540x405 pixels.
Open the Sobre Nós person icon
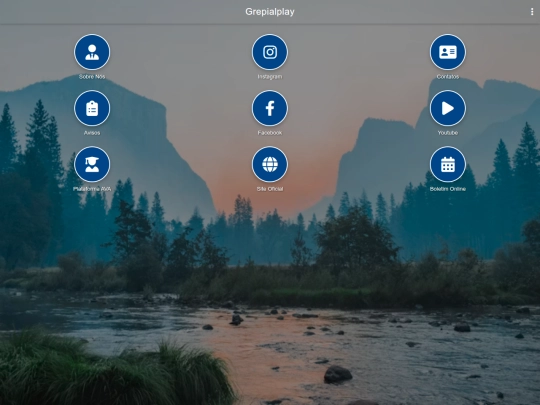92,52
